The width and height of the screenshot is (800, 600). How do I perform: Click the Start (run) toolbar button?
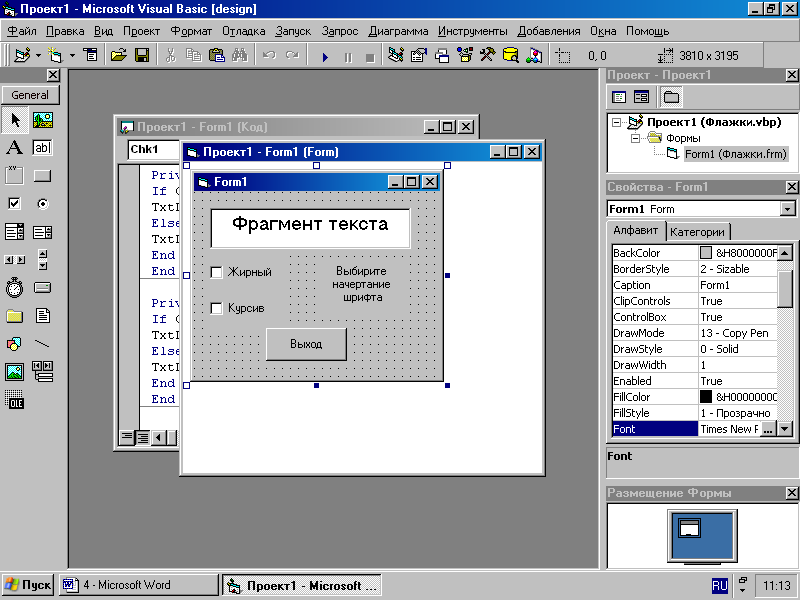coord(325,57)
